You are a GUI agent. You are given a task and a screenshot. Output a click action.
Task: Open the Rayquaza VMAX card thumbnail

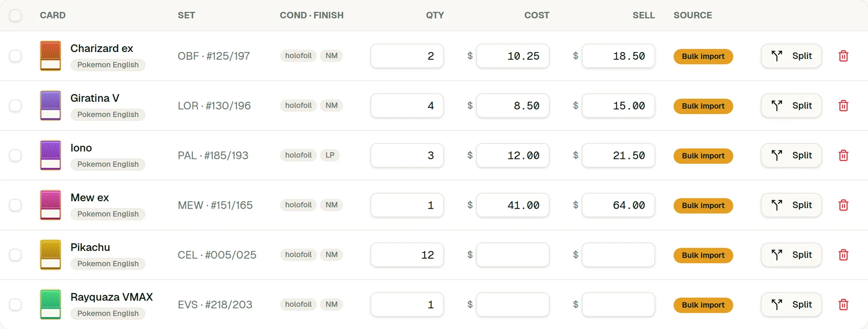point(50,304)
